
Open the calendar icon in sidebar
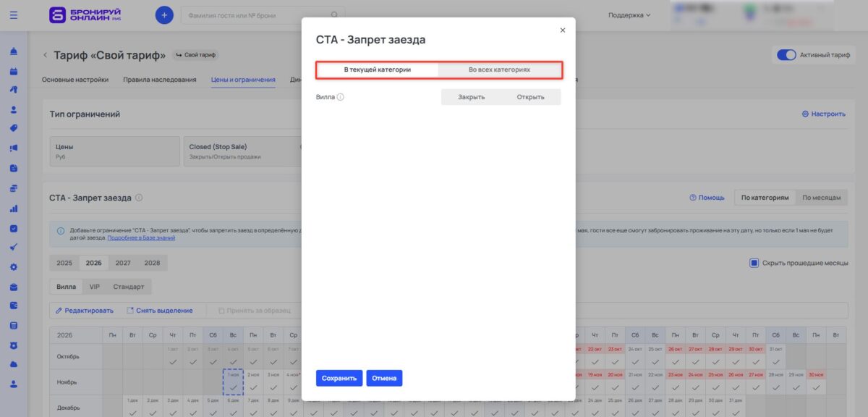tap(14, 72)
